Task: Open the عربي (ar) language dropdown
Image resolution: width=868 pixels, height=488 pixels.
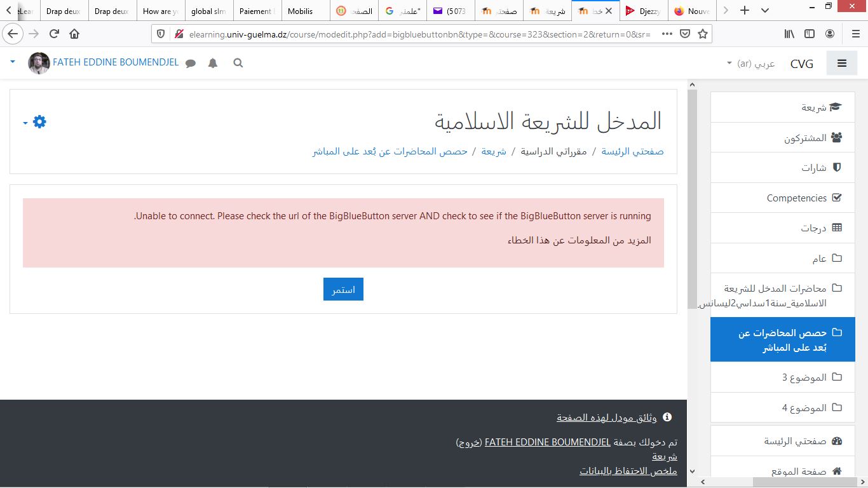Action: [750, 64]
